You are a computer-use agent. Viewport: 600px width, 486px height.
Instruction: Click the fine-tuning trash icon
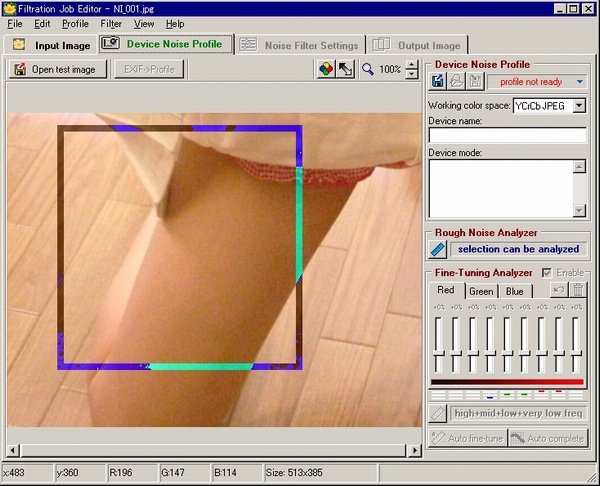coord(578,290)
